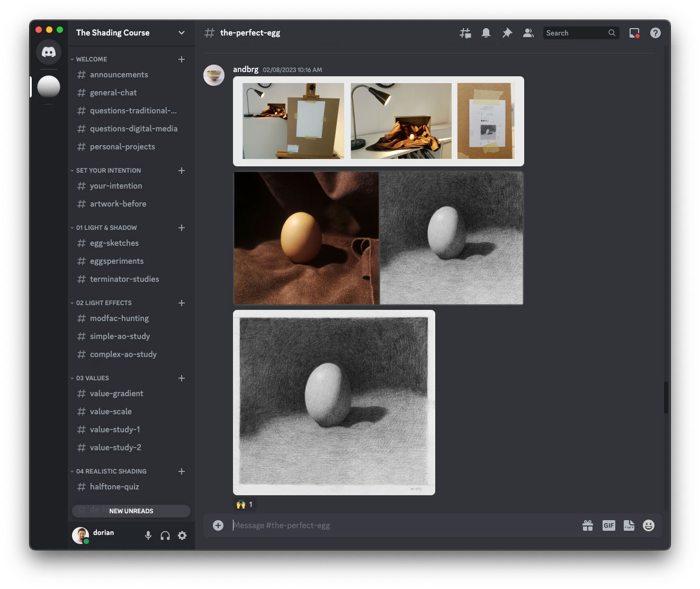Expand The Shading Course server dropdown
This screenshot has width=700, height=589.
pos(181,33)
